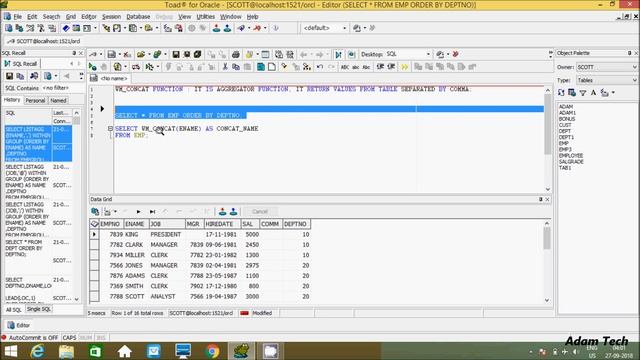The height and width of the screenshot is (360, 640).
Task: Click the Rollback icon in the Data Grid toolbar
Action: pyautogui.click(x=233, y=211)
